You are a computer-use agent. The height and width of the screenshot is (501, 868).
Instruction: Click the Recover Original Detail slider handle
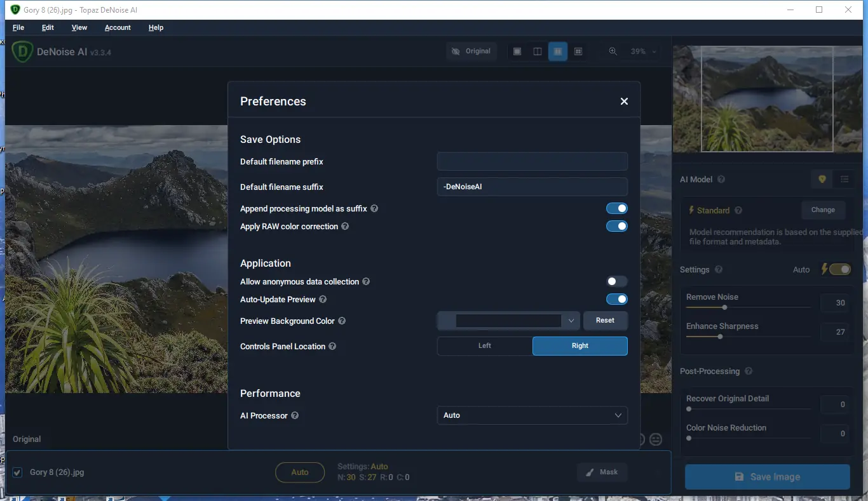[x=689, y=409]
